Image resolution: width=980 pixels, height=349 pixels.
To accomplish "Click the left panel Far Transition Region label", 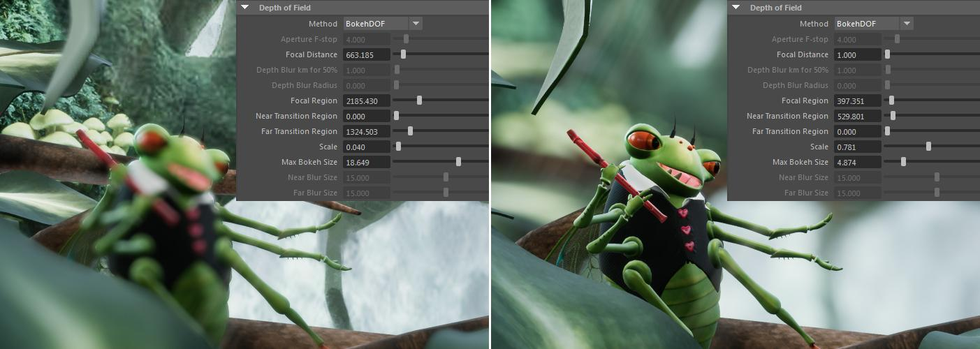I will click(x=300, y=131).
